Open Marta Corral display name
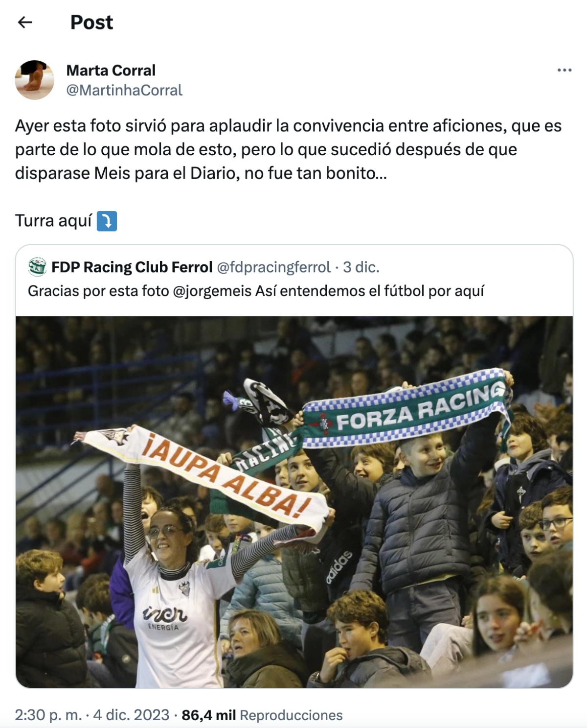Viewport: 587px width, 728px height. click(x=111, y=70)
